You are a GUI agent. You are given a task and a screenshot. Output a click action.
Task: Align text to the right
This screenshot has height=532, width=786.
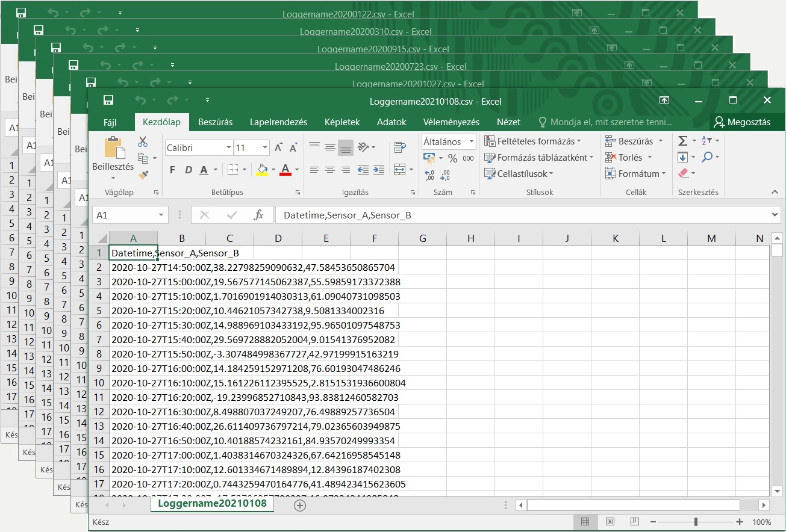coord(345,170)
